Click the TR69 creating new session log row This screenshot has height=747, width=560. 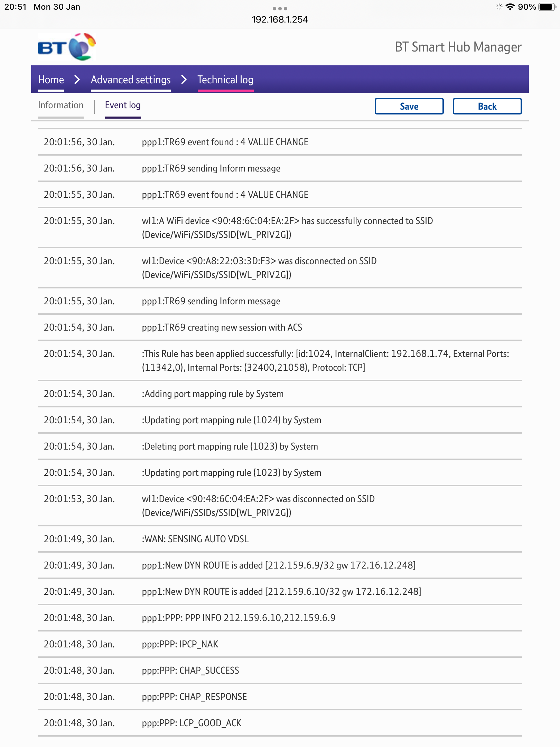[x=280, y=327]
